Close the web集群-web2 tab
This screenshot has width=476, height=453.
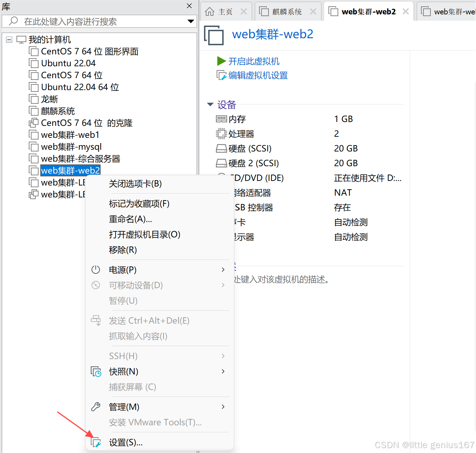(406, 12)
